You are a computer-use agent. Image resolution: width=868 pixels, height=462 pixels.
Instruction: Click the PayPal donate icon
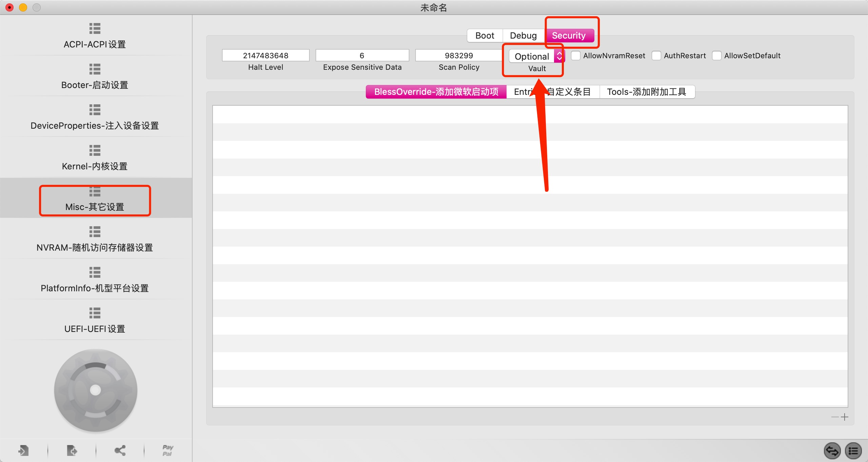(x=168, y=450)
